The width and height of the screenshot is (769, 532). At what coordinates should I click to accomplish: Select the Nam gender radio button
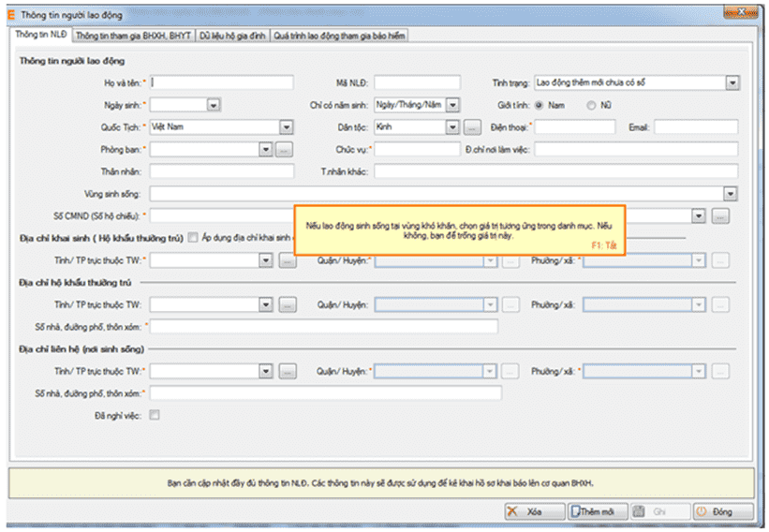click(540, 105)
